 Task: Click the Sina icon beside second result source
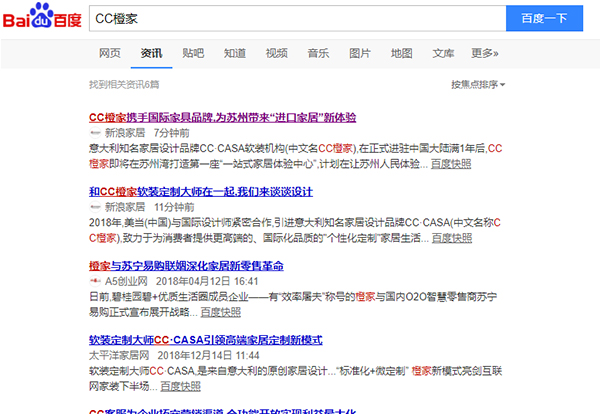pos(95,206)
